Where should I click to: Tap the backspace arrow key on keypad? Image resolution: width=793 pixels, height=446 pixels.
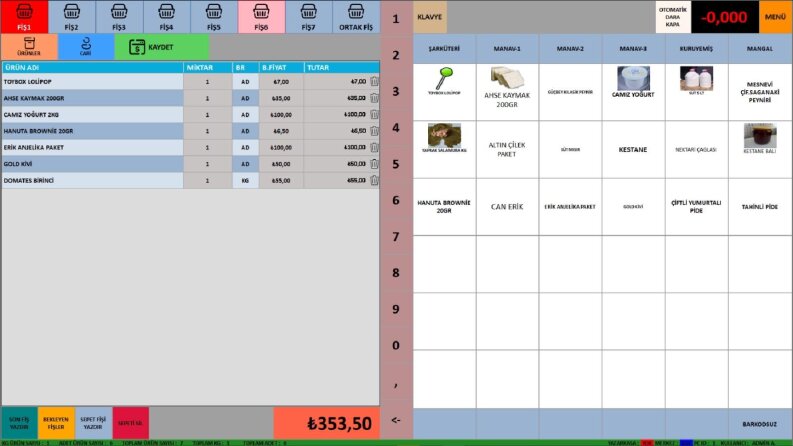coord(396,420)
